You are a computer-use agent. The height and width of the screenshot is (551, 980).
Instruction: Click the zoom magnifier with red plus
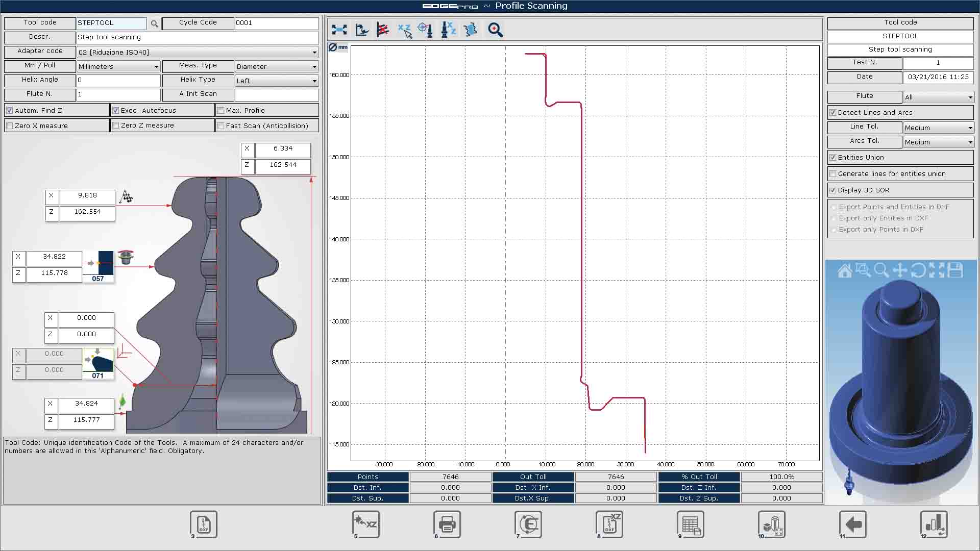(x=495, y=30)
